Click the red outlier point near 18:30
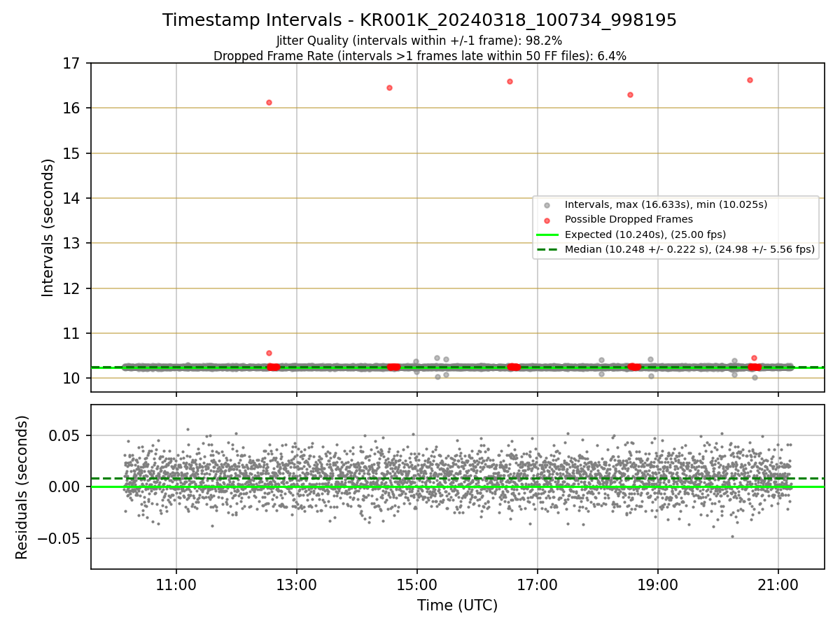840x630 pixels. tap(630, 94)
